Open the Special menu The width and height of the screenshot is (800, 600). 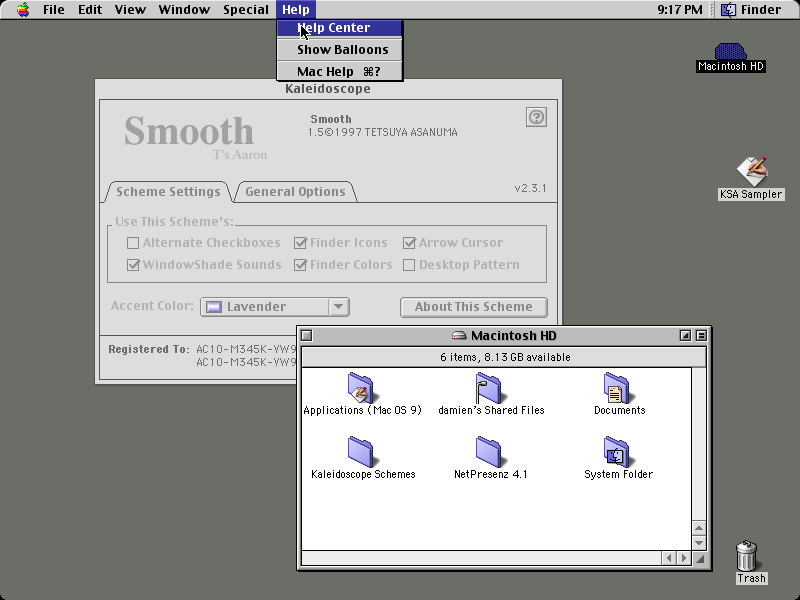pos(246,9)
